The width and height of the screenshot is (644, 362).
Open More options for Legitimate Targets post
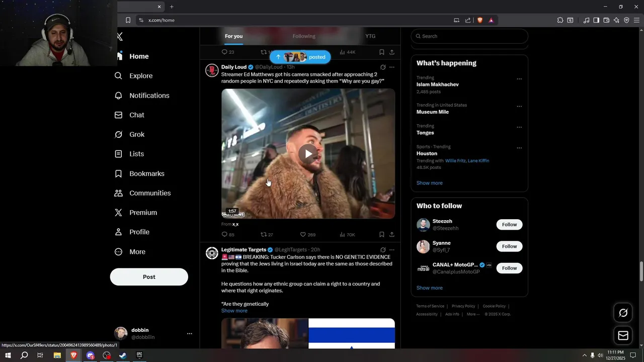coord(392,250)
